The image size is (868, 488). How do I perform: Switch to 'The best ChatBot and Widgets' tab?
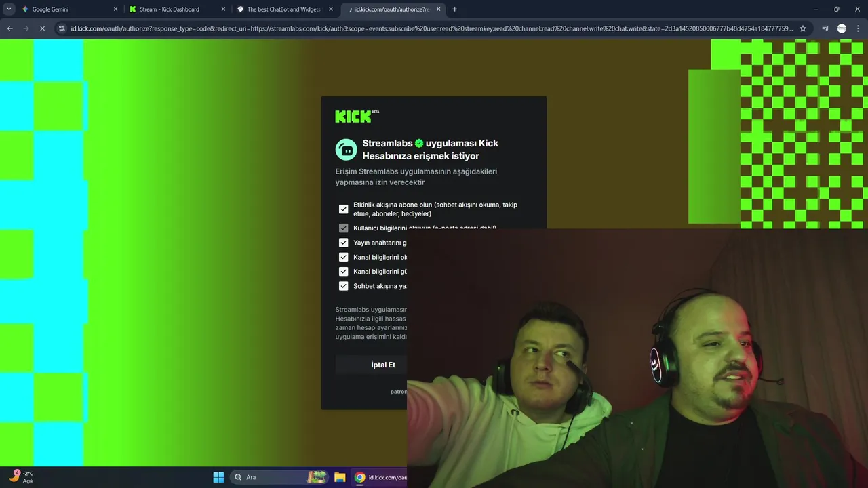pos(283,9)
